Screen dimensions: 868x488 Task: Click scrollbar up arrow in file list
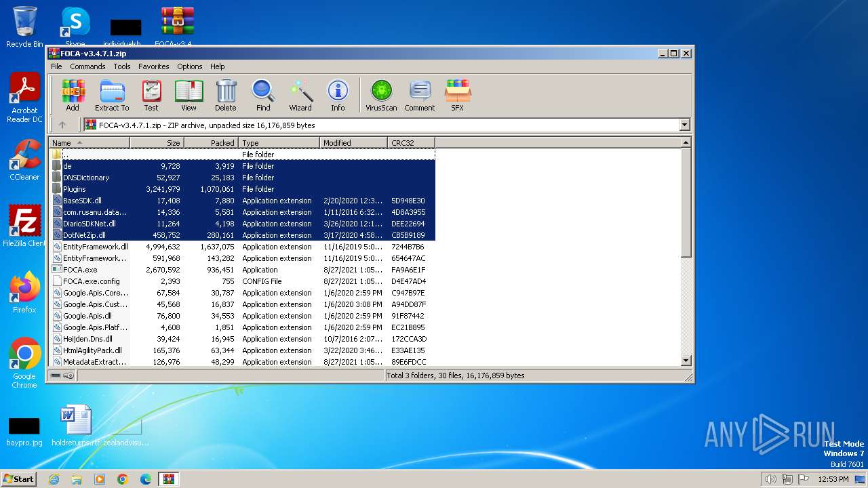pyautogui.click(x=686, y=142)
